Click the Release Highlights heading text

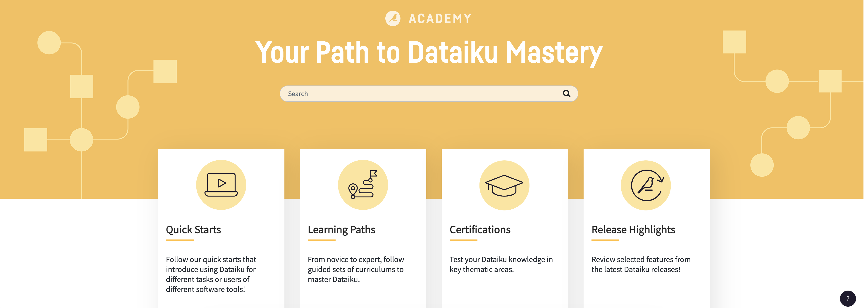pos(633,230)
